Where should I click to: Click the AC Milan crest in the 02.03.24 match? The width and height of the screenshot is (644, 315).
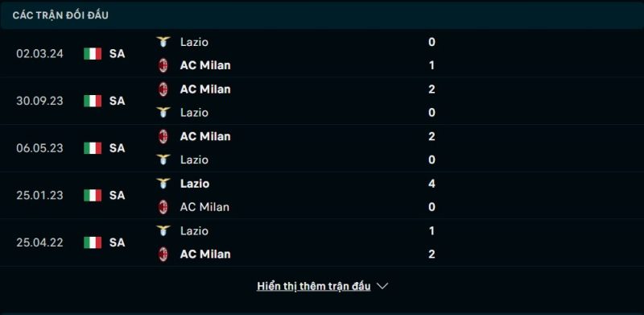pos(163,65)
